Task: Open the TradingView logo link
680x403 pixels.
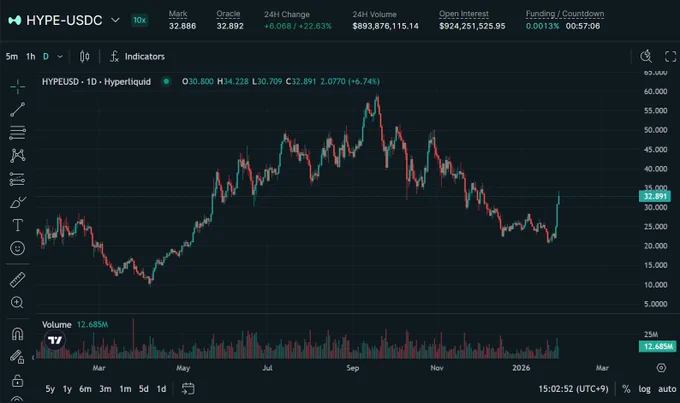Action: 55,340
